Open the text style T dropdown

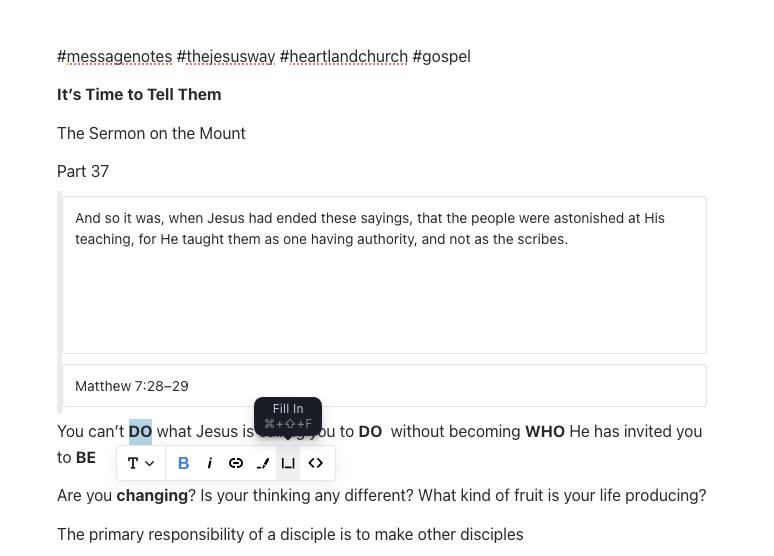tap(141, 463)
